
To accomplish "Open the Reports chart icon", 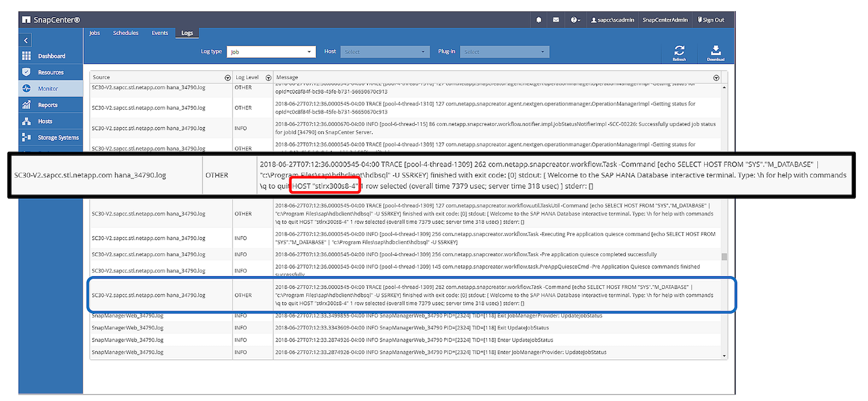I will pos(27,105).
